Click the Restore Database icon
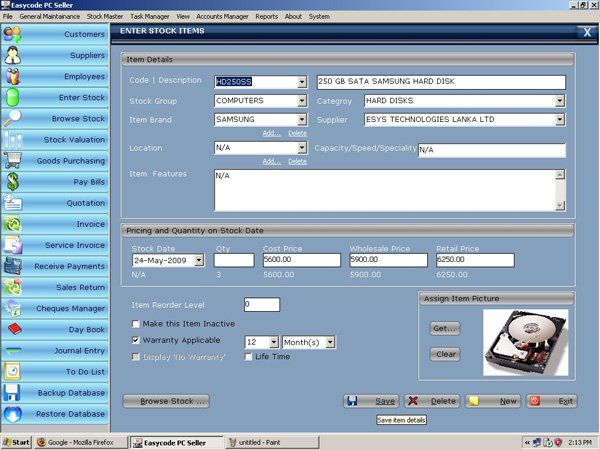Screen dimensions: 600x450 pos(14,413)
